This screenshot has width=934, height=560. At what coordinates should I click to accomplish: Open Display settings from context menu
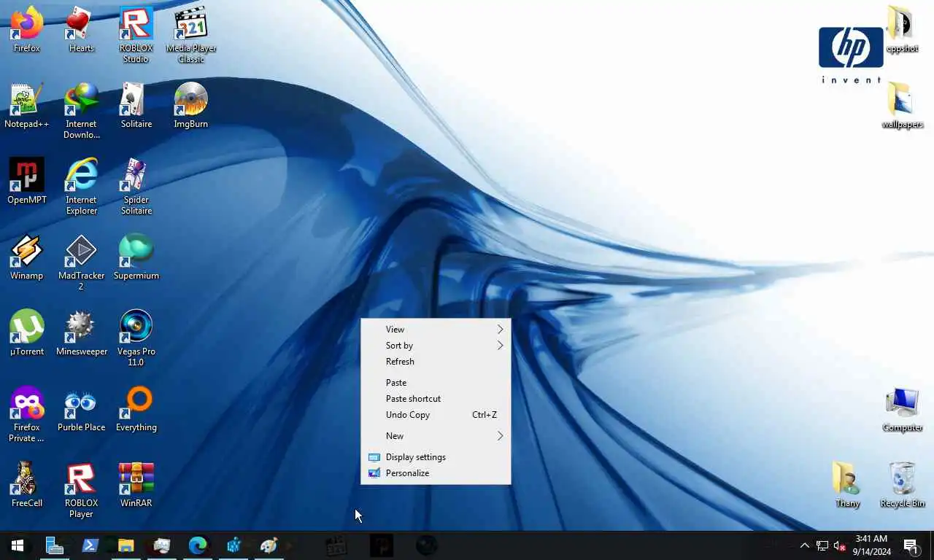coord(436,457)
